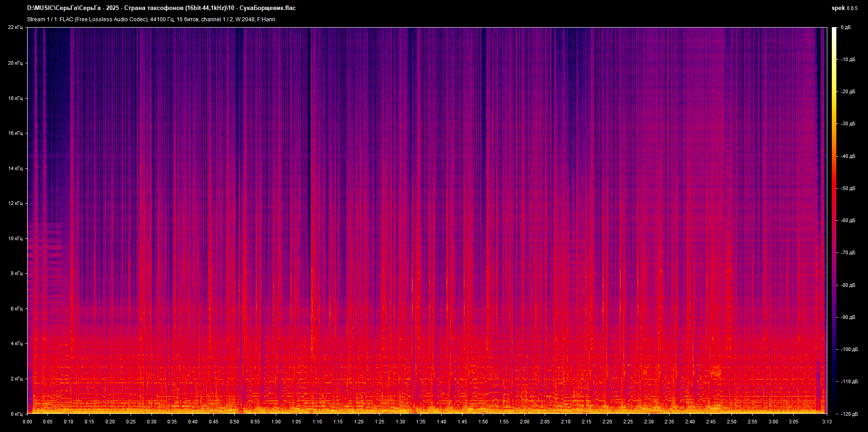Click the 2:20 time marker
This screenshot has height=432, width=868.
tap(607, 422)
